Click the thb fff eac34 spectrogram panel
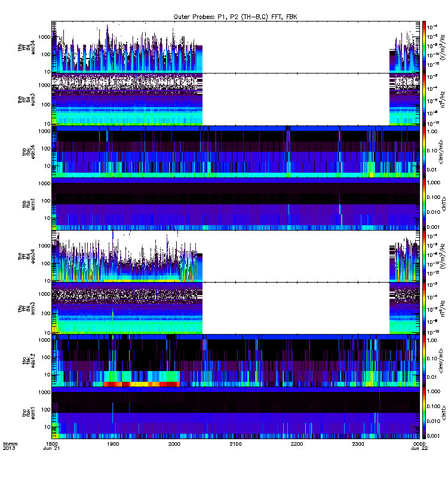448x478 pixels. tap(235, 47)
